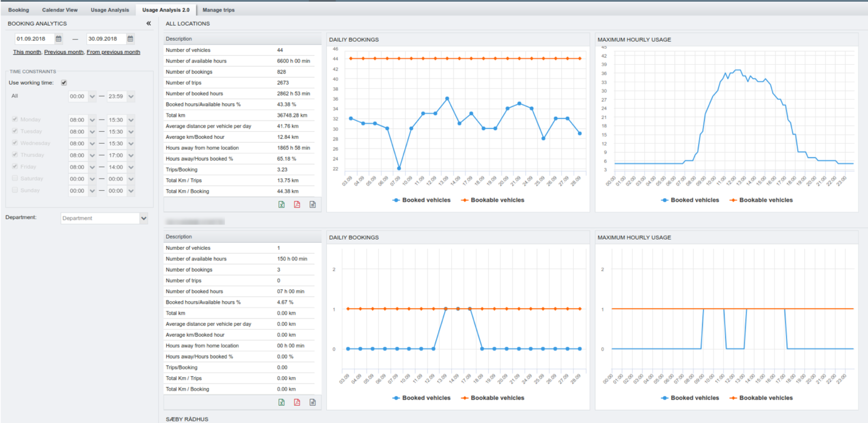Open Friday end time 14:00 dropdown
The image size is (868, 423).
pos(131,167)
